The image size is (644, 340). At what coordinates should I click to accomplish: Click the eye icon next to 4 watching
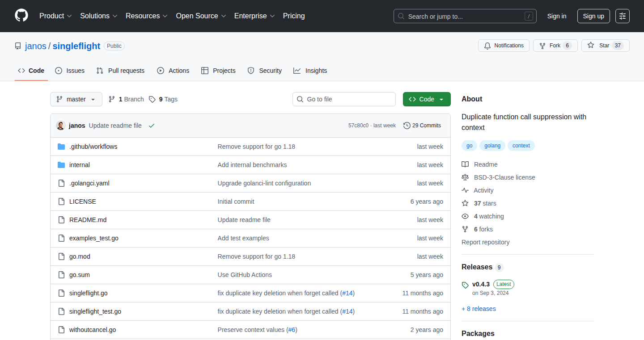click(x=465, y=216)
